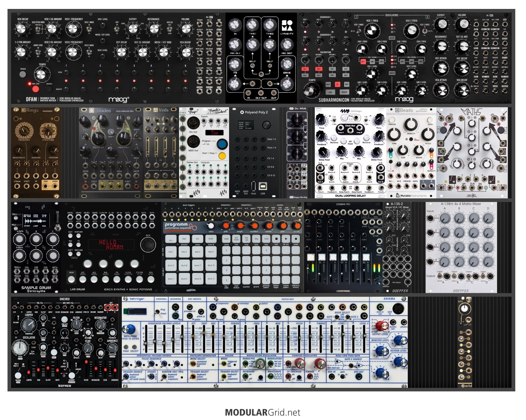526x420 pixels.
Task: Click the Perform button on LXR Drum
Action: [x=79, y=236]
